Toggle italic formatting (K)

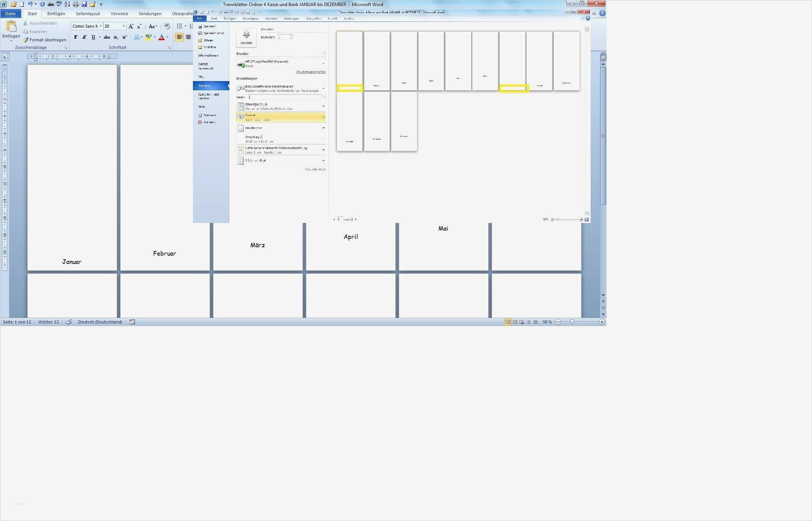tap(84, 37)
